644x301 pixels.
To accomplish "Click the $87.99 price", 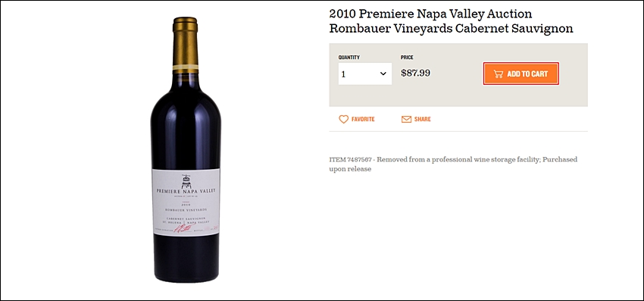I will pos(416,74).
